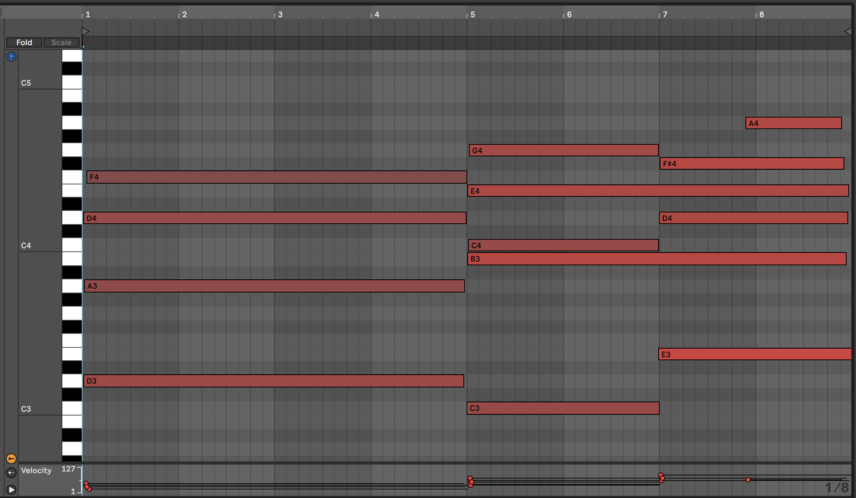Select the F4 note in bar 1
856x498 pixels.
[276, 177]
